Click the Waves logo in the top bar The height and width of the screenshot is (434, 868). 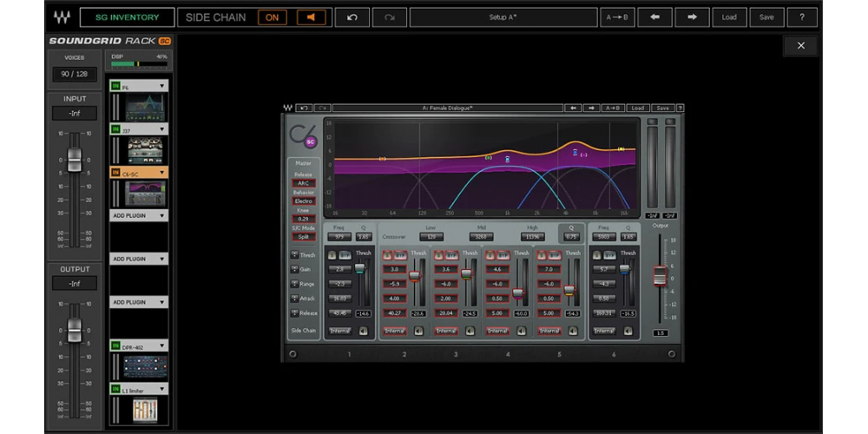(62, 17)
